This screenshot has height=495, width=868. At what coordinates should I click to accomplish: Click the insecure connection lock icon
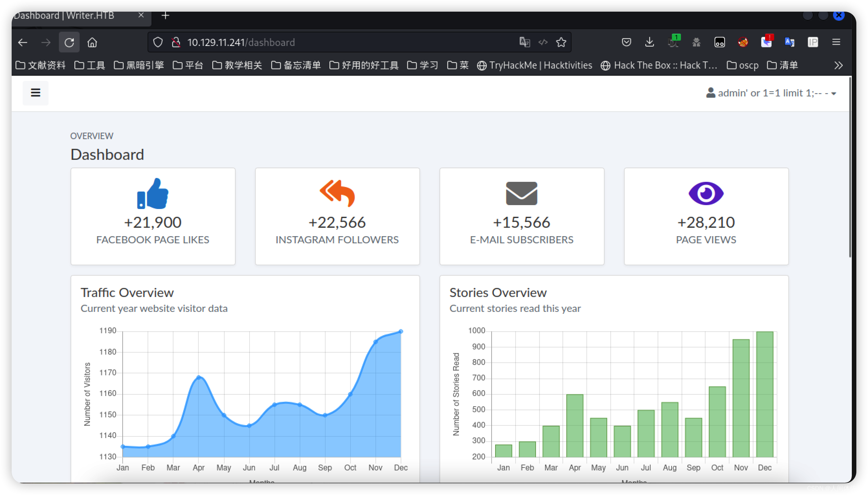(176, 42)
